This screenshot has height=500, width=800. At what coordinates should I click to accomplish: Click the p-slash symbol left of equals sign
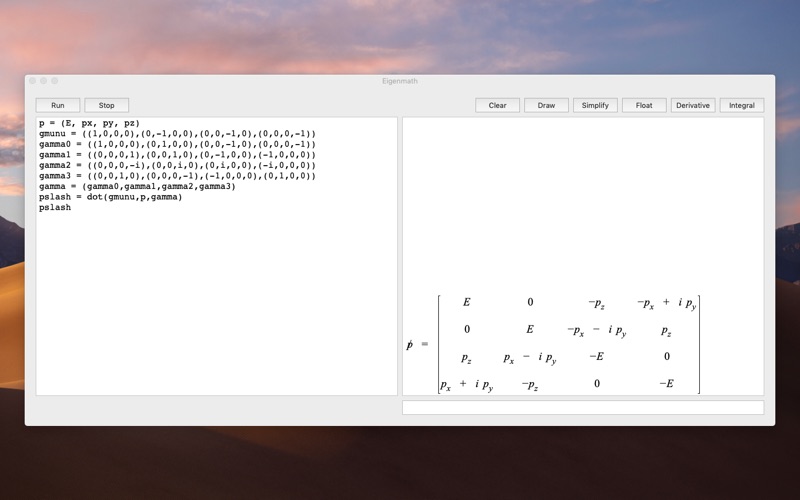pyautogui.click(x=409, y=345)
